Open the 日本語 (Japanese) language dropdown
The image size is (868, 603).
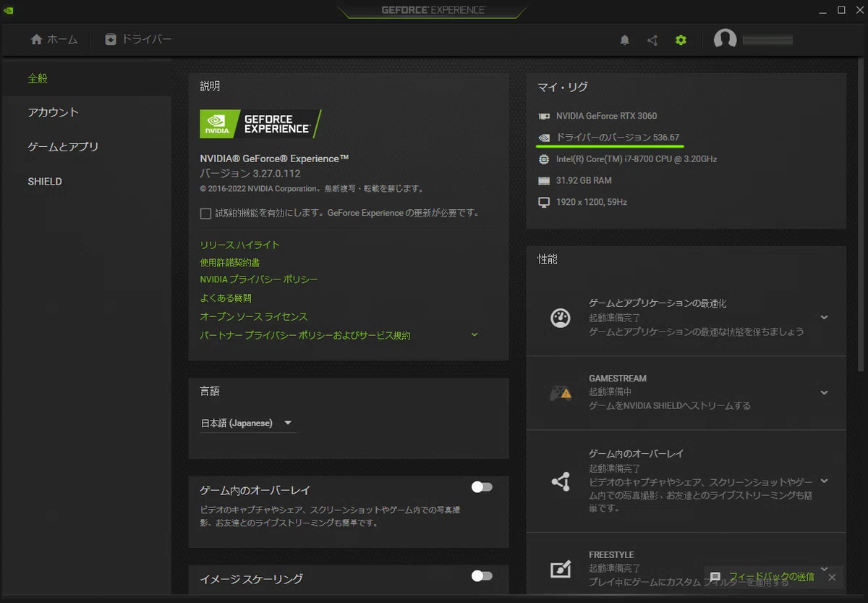tap(248, 423)
